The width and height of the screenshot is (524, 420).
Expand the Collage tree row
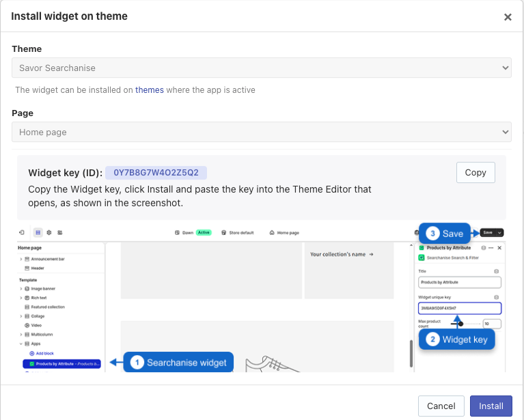(x=21, y=316)
